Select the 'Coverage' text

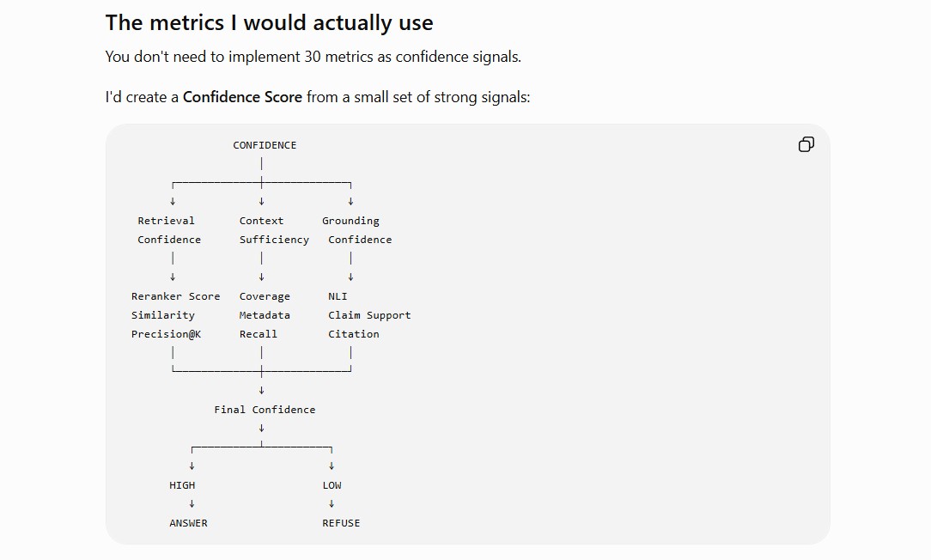pos(265,296)
